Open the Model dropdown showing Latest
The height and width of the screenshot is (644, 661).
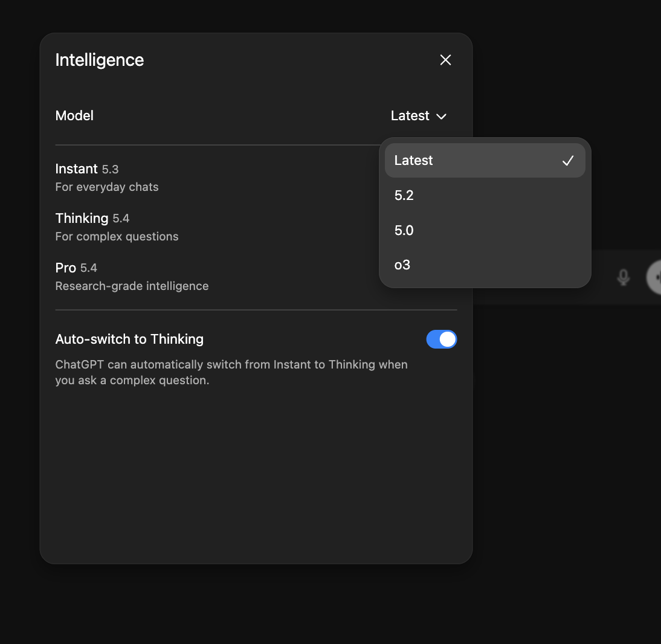coord(411,116)
